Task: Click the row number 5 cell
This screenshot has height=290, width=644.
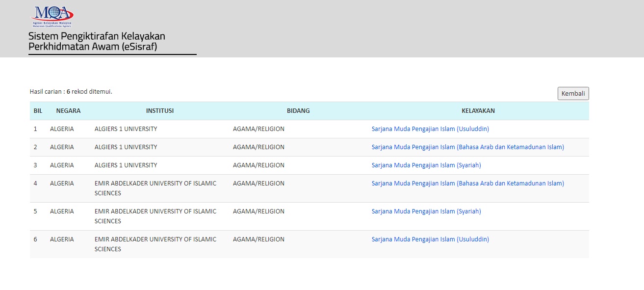Action: 35,211
